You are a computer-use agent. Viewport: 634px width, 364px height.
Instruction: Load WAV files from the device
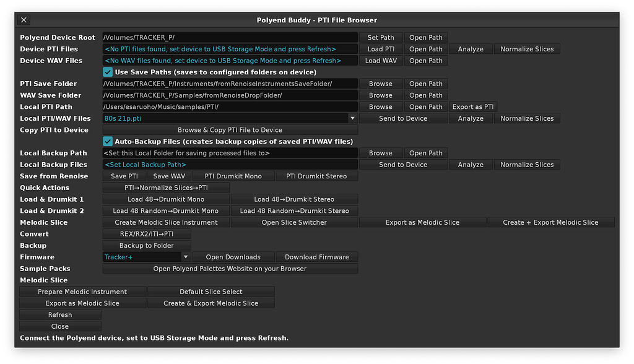pos(380,60)
